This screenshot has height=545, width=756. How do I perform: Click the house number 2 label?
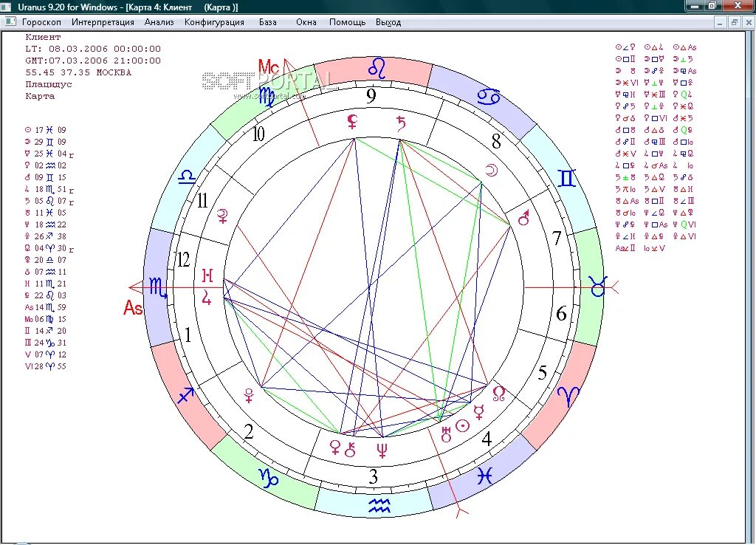(249, 432)
